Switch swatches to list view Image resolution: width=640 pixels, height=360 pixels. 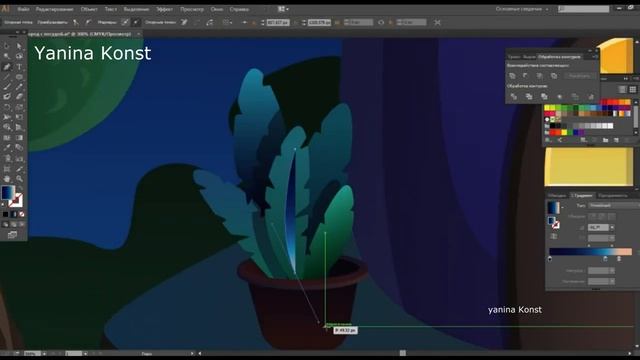point(622,89)
